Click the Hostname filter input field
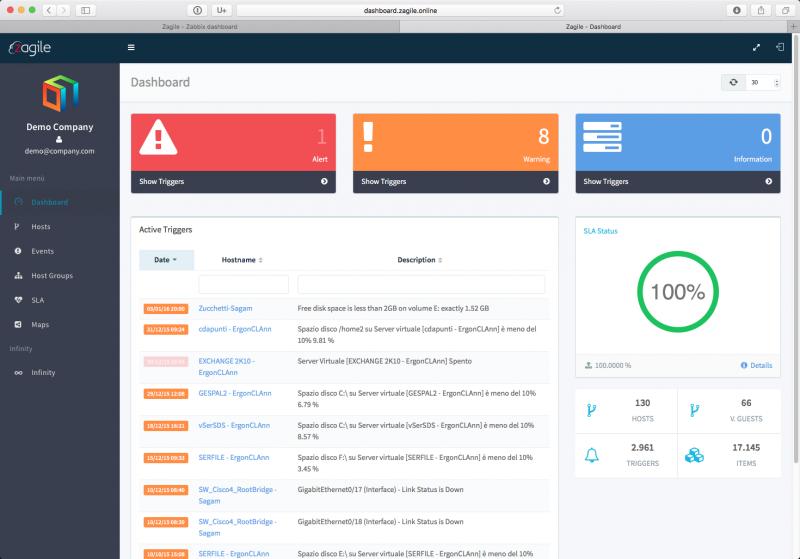The width and height of the screenshot is (800, 559). point(243,284)
